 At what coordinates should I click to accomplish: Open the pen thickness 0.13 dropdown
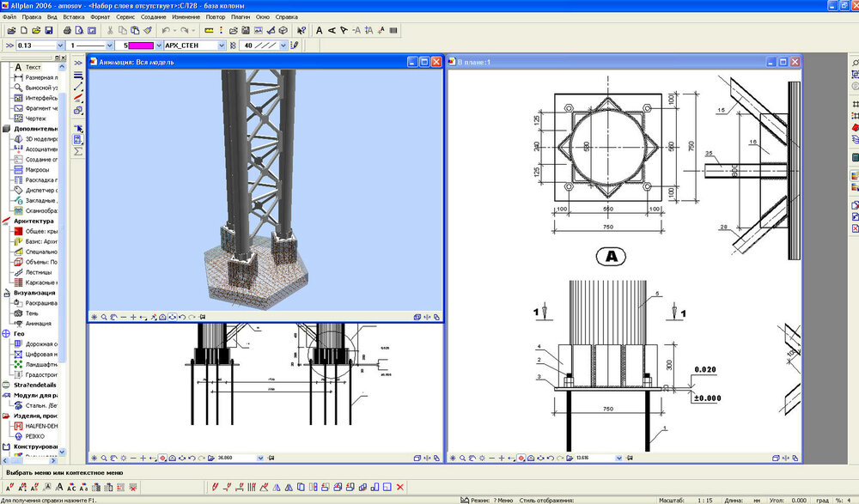(60, 45)
